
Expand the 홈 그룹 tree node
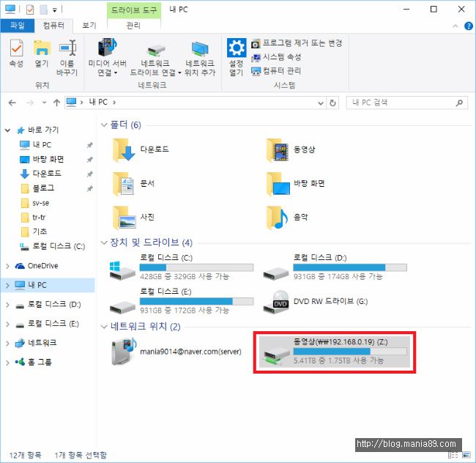[x=7, y=362]
